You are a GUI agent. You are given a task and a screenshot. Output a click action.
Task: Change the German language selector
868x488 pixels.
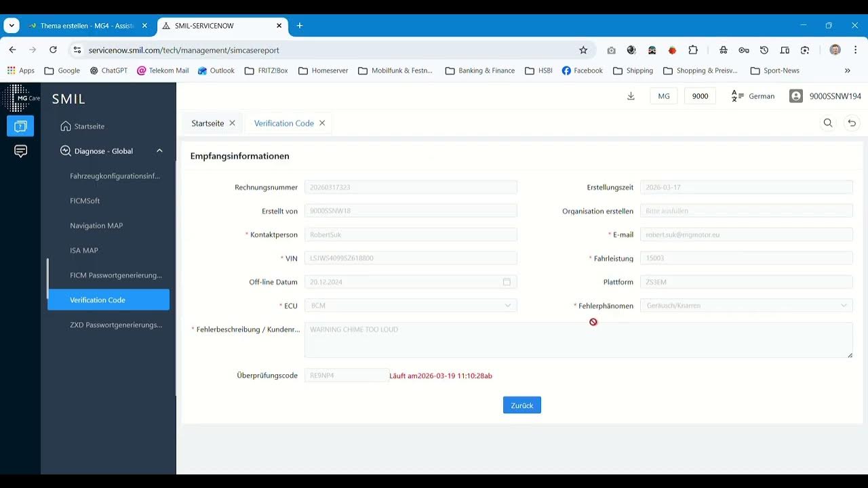point(753,96)
